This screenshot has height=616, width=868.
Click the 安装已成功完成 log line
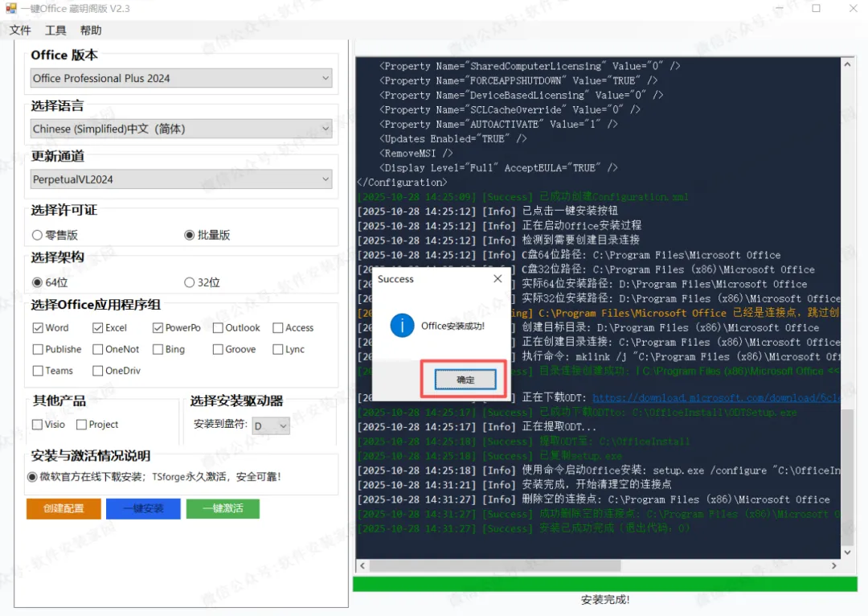pyautogui.click(x=523, y=528)
